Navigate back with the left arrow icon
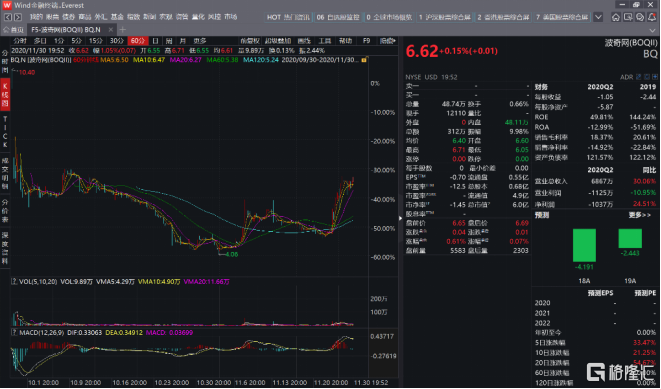 point(8,17)
